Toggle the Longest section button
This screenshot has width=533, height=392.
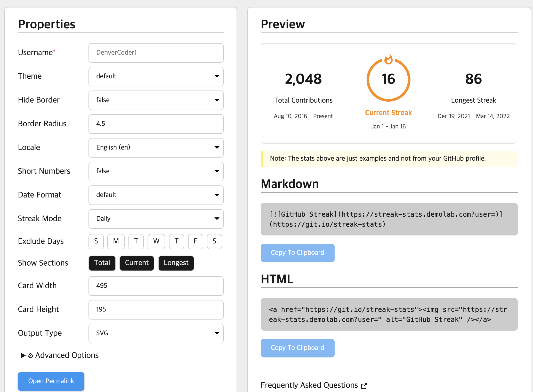click(x=176, y=263)
